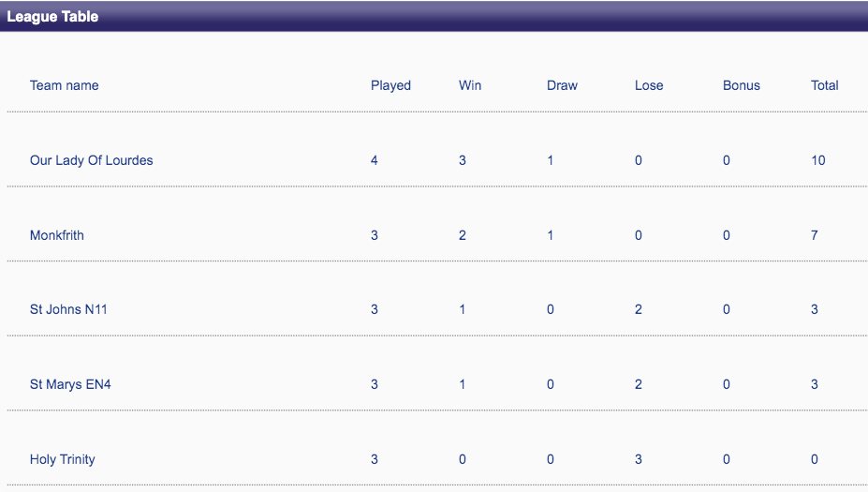The image size is (868, 492).
Task: Click the League Table header bar
Action: 434,16
